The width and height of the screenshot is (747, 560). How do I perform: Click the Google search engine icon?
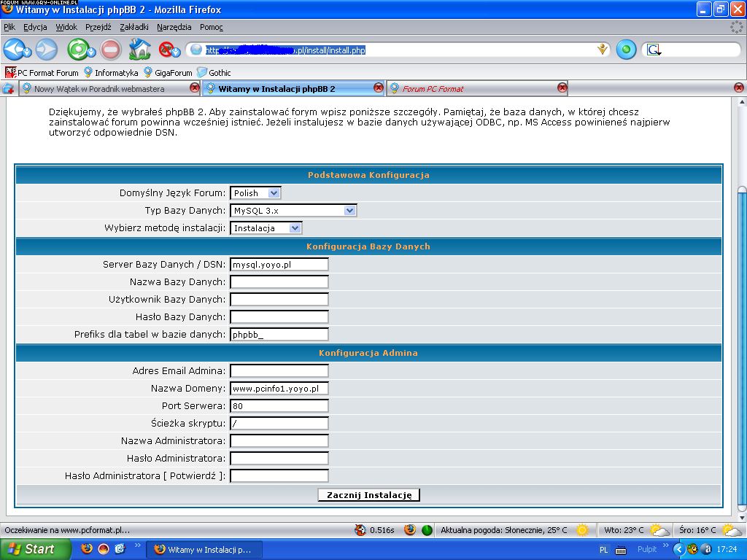coord(654,50)
